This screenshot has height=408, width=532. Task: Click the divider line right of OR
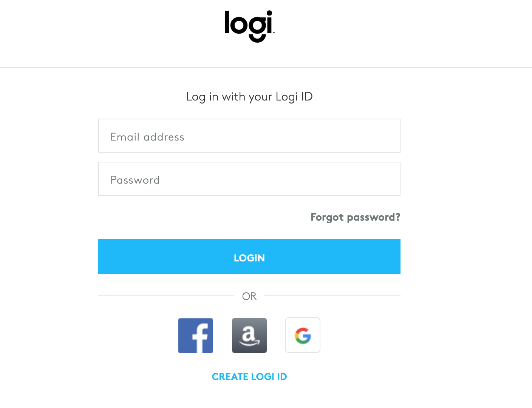332,296
